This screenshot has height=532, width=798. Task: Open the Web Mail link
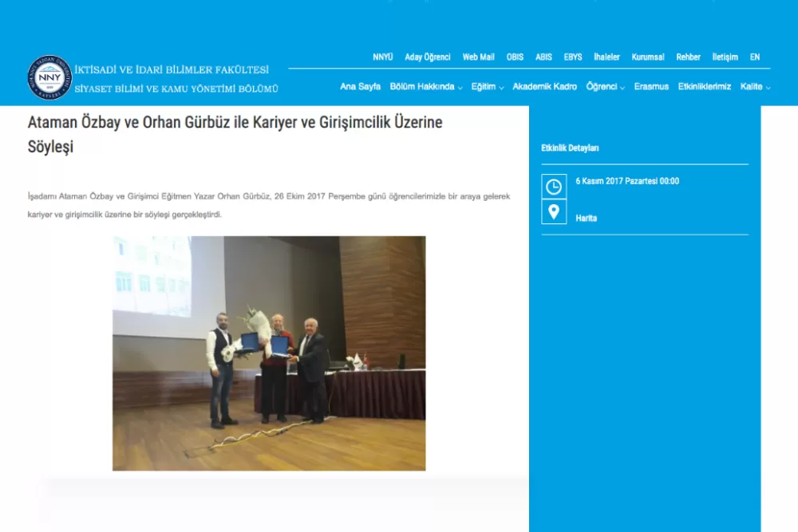pyautogui.click(x=478, y=57)
